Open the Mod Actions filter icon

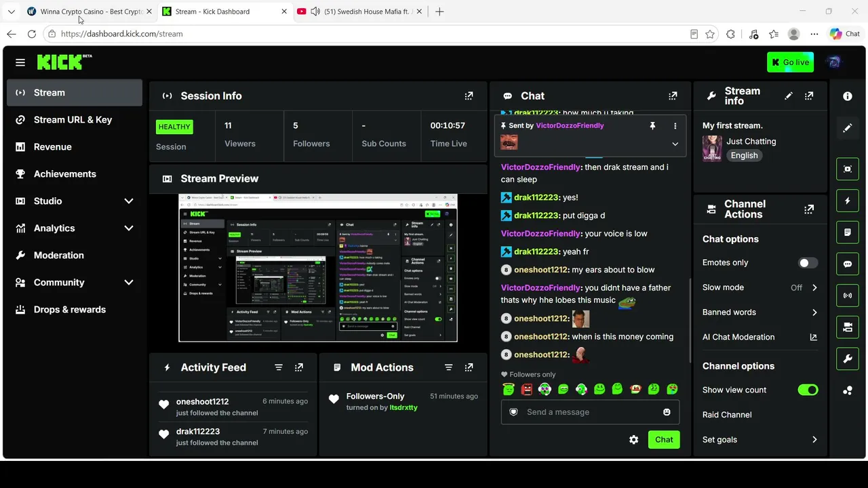pyautogui.click(x=448, y=367)
